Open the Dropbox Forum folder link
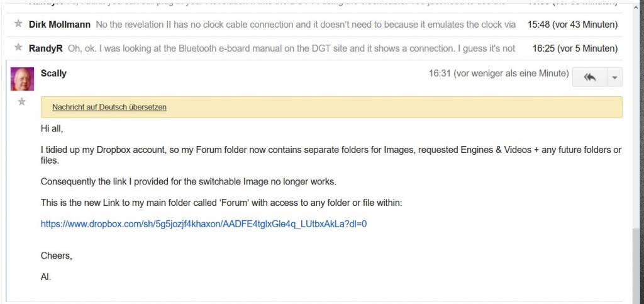The width and height of the screenshot is (644, 304). tap(203, 223)
